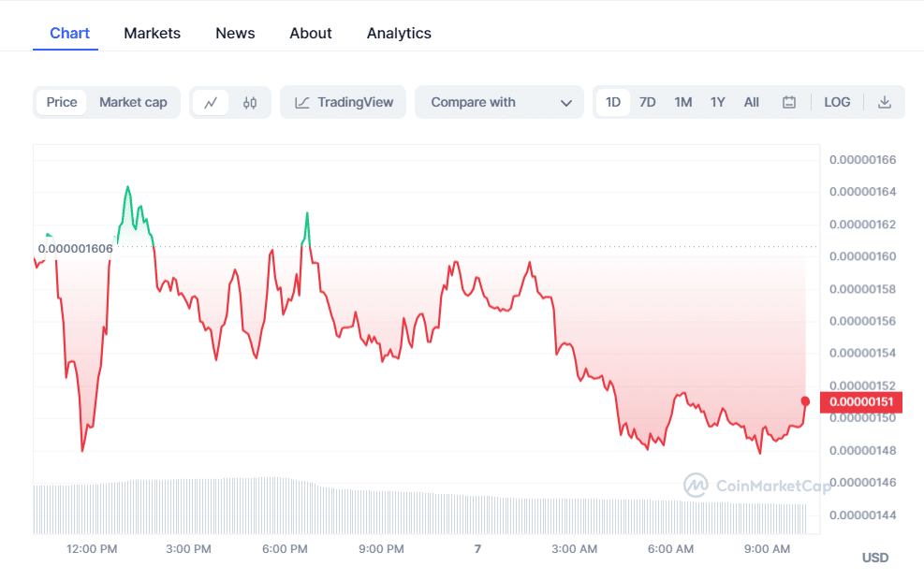This screenshot has width=924, height=581.
Task: Open the Chart tab
Action: pyautogui.click(x=69, y=34)
